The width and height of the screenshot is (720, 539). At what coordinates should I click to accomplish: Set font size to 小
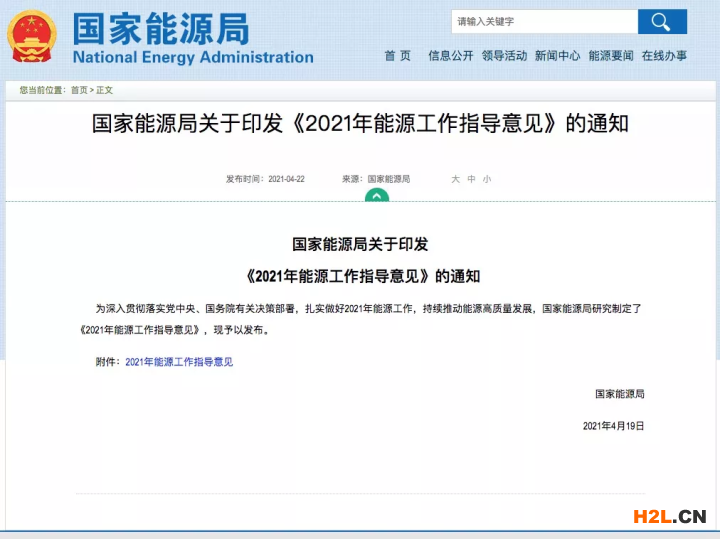(x=487, y=179)
